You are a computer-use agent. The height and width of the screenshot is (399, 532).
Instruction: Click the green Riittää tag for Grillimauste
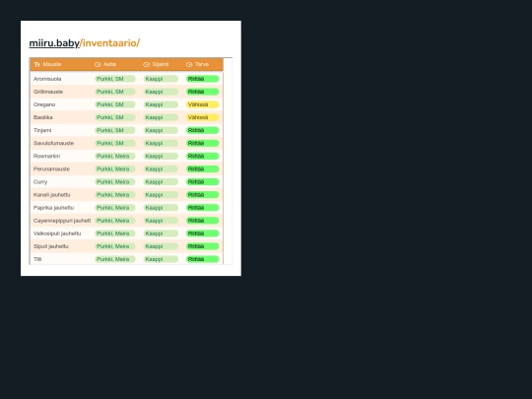point(203,92)
